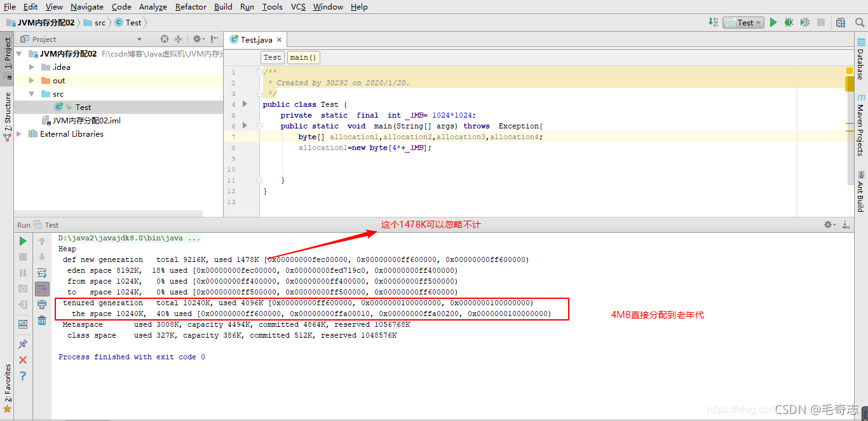Fold the main method at line 6
Image resolution: width=868 pixels, height=421 pixels.
pos(260,126)
